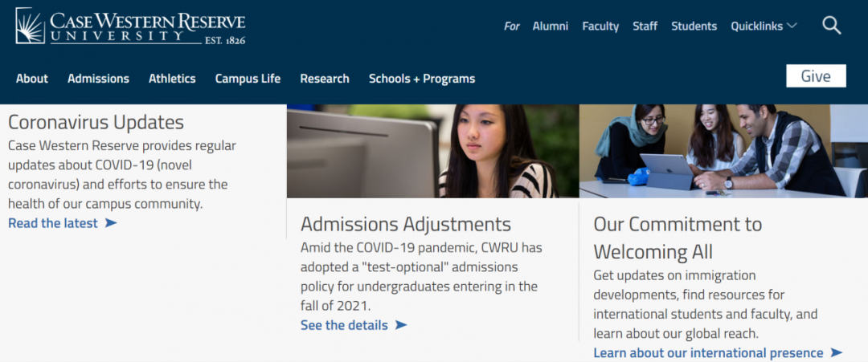868x362 pixels.
Task: Open the Students link
Action: pos(694,26)
